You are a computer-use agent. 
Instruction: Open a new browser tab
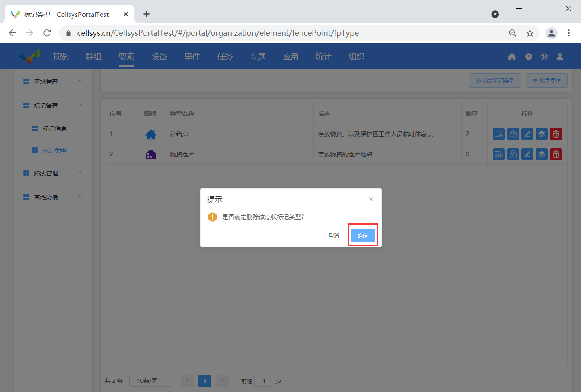pos(147,14)
